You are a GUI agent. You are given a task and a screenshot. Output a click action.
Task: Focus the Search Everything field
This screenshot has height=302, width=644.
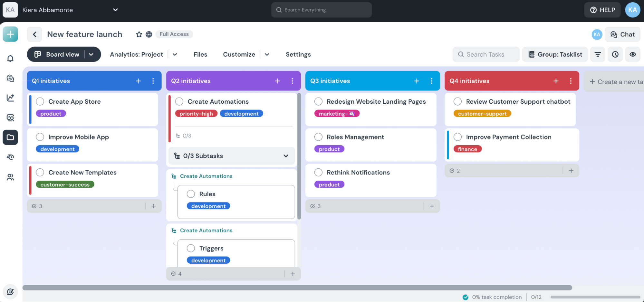tap(322, 10)
